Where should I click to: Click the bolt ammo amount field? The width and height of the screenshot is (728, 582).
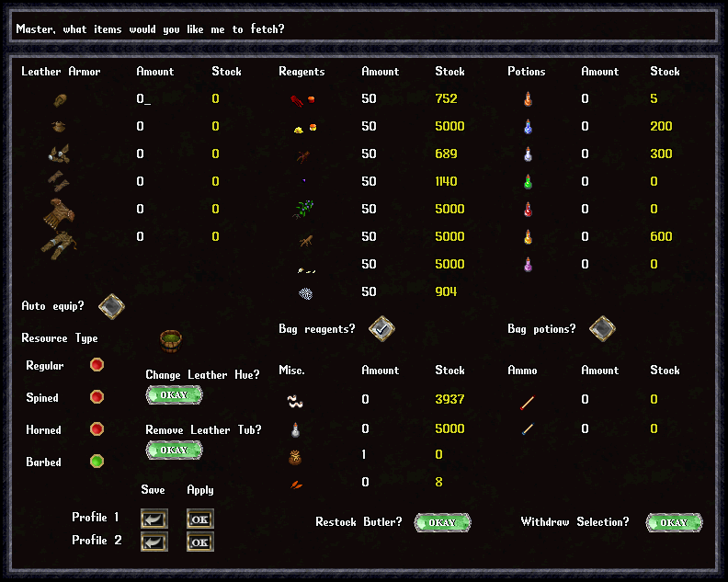click(585, 428)
